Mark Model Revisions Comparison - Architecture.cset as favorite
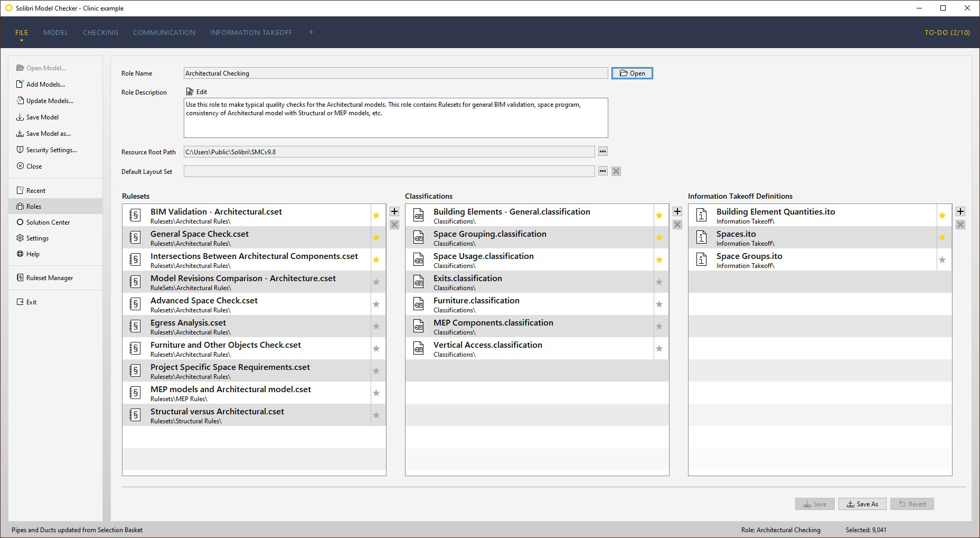 click(376, 282)
